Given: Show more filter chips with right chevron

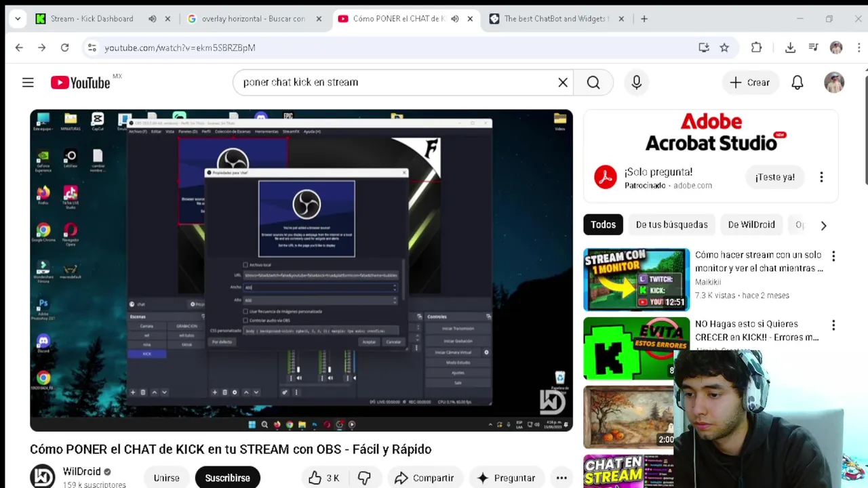Looking at the screenshot, I should click(823, 225).
